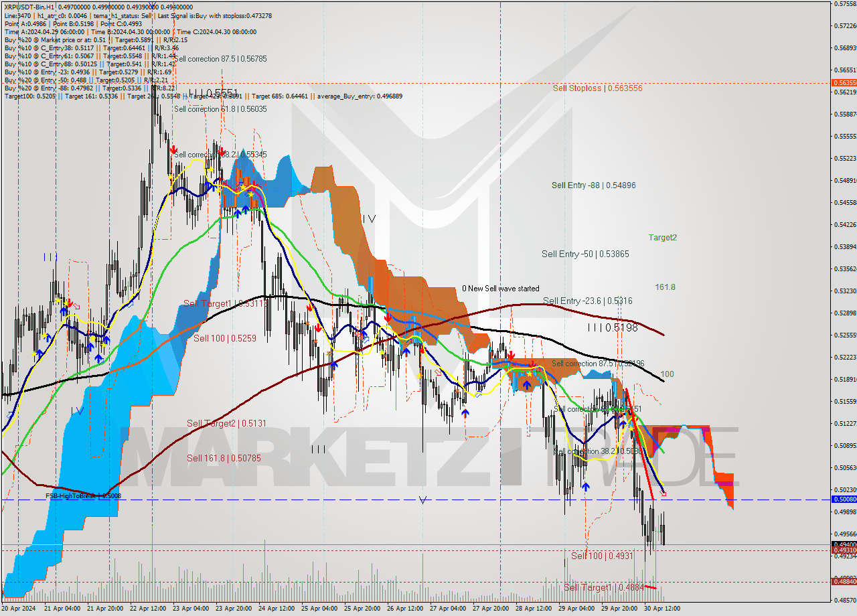The image size is (857, 616).
Task: Click the 'Sell 100 | 0.5259' label
Action: coord(225,338)
